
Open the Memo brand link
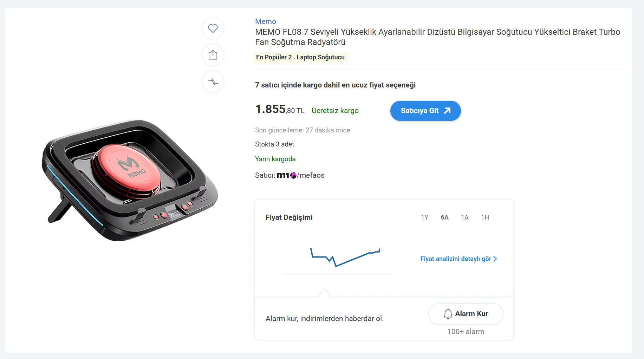pyautogui.click(x=265, y=21)
